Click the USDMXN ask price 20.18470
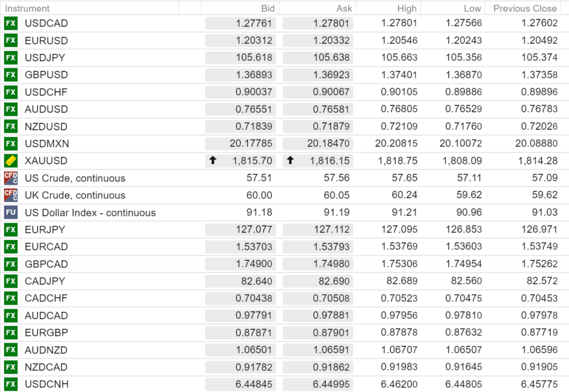The height and width of the screenshot is (392, 569). coord(328,144)
